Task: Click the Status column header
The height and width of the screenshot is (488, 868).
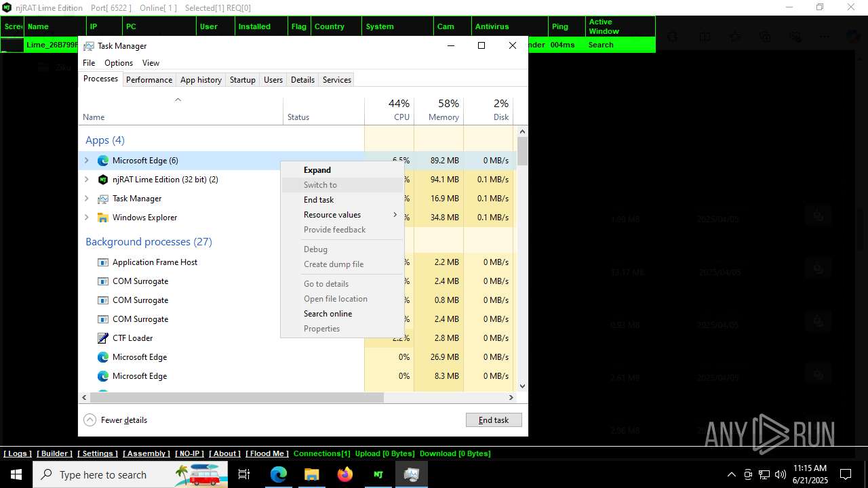Action: coord(323,110)
